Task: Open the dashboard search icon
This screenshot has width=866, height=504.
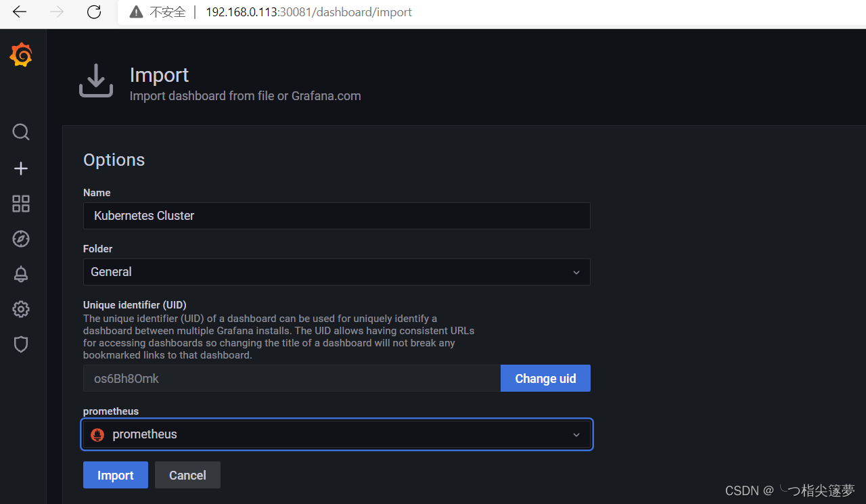Action: (x=21, y=132)
